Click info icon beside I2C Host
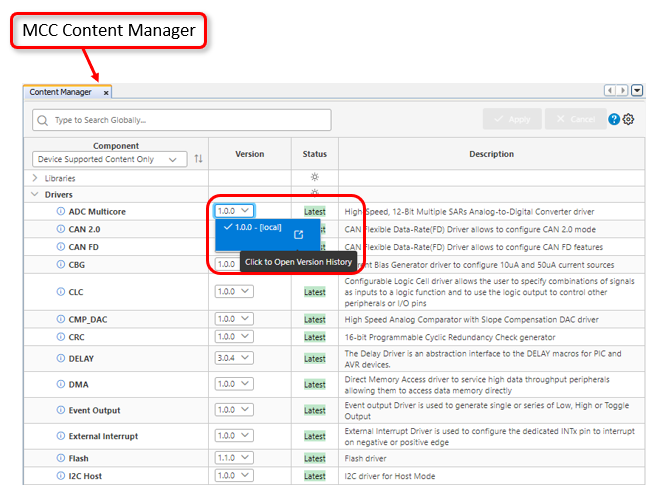Screen dimensions: 662x504 pos(60,476)
